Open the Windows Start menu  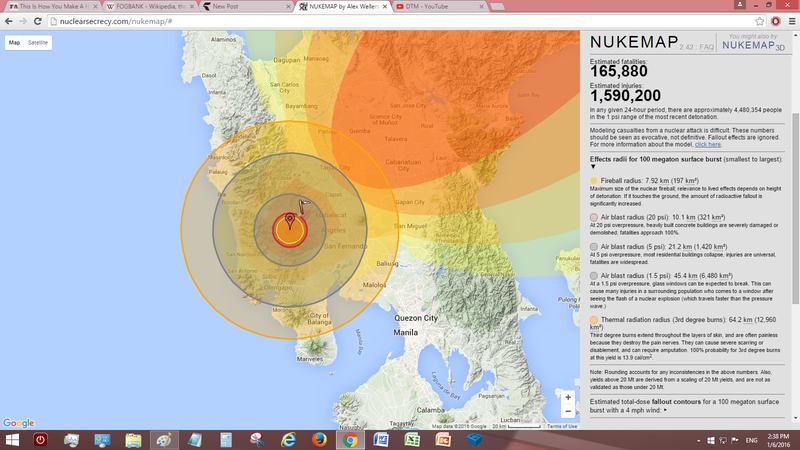point(12,440)
